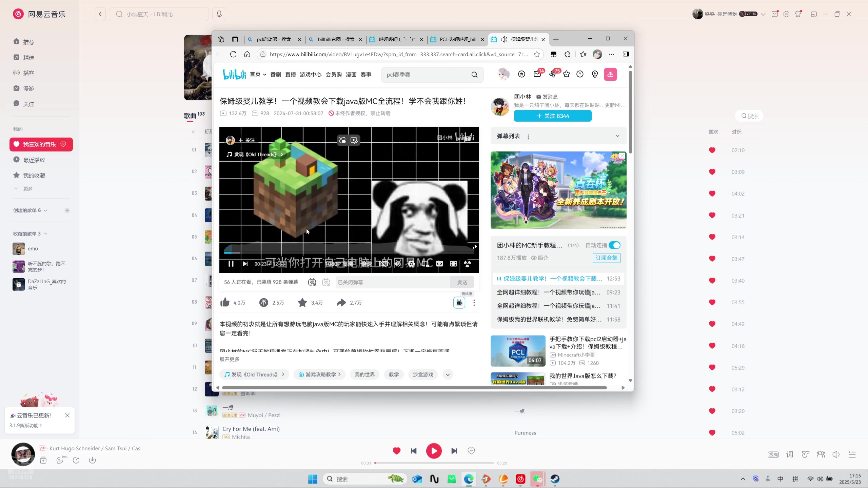This screenshot has width=868, height=488.
Task: Click the 订阅合集 subscribe collection button
Action: 607,258
